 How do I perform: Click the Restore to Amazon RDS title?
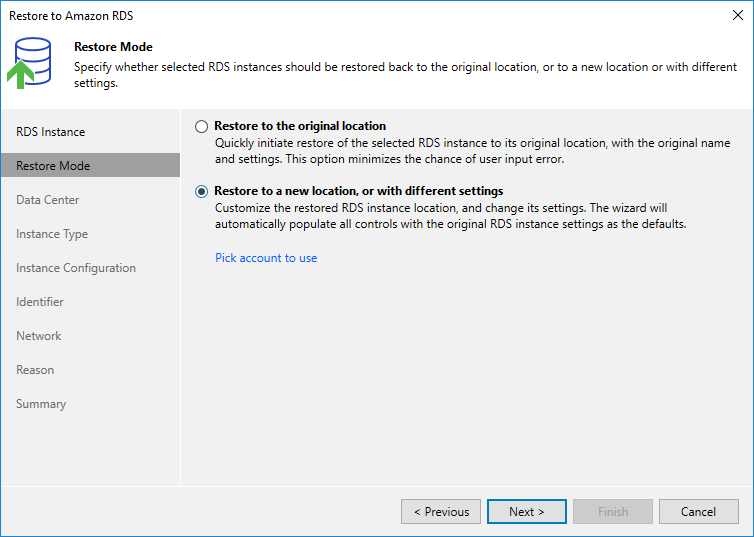pyautogui.click(x=71, y=16)
